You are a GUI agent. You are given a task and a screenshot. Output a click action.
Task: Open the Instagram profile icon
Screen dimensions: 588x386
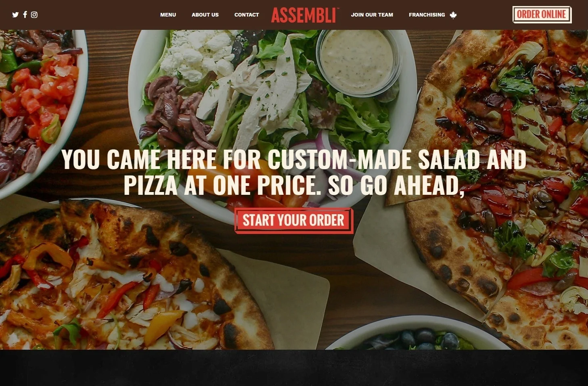click(34, 15)
